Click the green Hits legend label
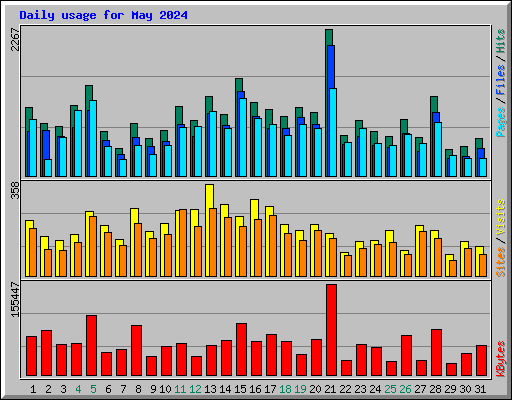The width and height of the screenshot is (512, 400). coord(501,41)
